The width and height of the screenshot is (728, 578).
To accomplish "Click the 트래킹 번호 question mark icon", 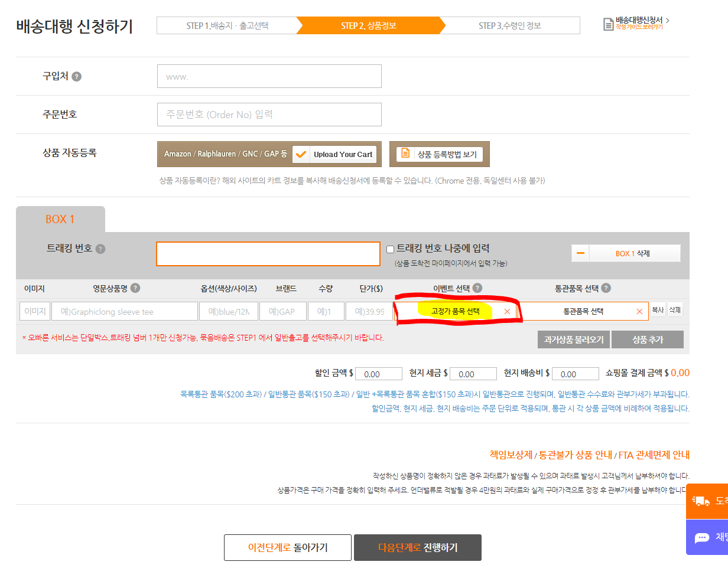I will [100, 249].
